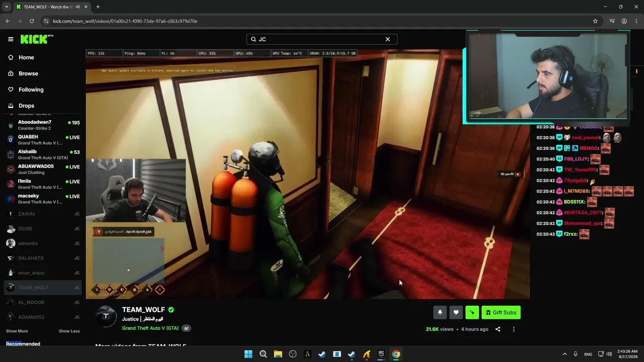Viewport: 644px width, 362px height.
Task: Open the Windows Start menu
Action: [x=248, y=354]
